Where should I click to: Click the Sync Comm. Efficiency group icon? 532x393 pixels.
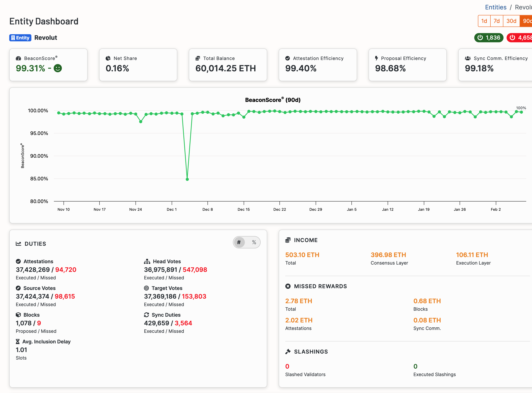[468, 58]
